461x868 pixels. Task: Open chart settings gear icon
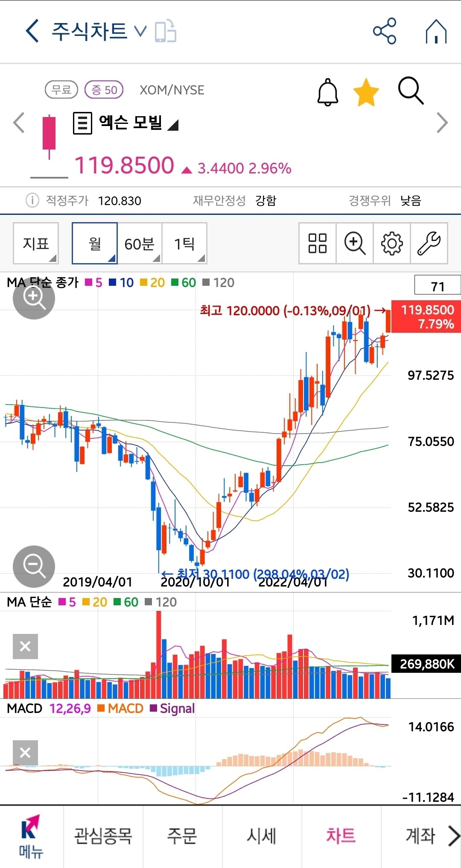[x=391, y=243]
